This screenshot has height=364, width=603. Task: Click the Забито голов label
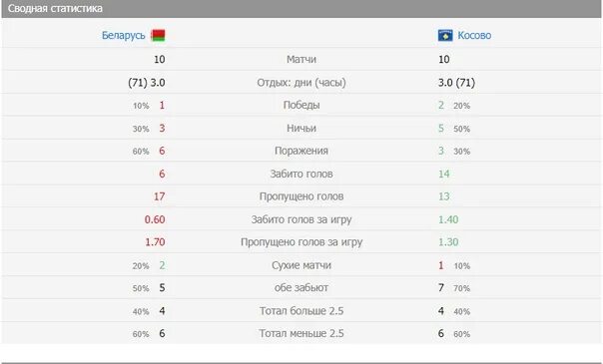(301, 174)
